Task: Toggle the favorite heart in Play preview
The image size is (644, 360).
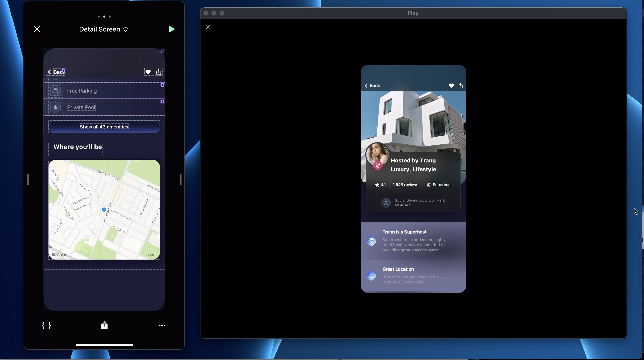Action: coord(451,86)
